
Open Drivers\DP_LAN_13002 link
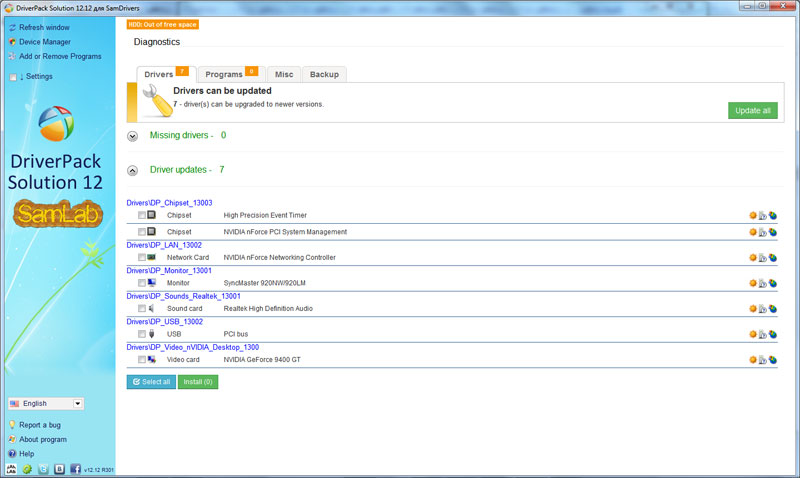pyautogui.click(x=164, y=245)
